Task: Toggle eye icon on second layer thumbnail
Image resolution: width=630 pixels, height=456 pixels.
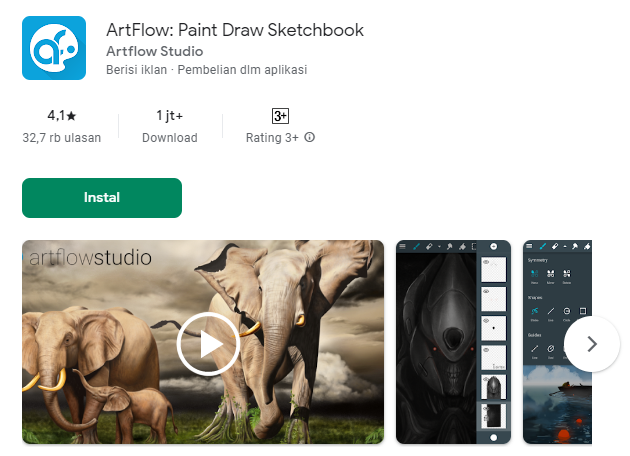Action: coord(486,291)
